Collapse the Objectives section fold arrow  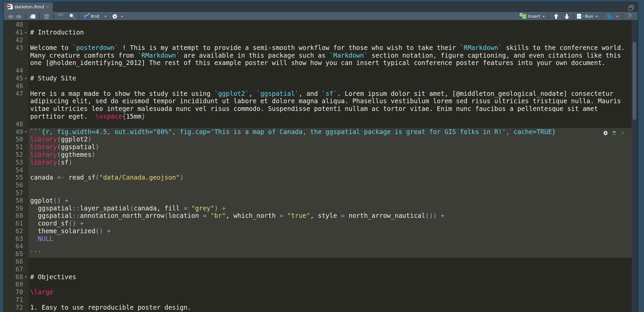tap(26, 277)
